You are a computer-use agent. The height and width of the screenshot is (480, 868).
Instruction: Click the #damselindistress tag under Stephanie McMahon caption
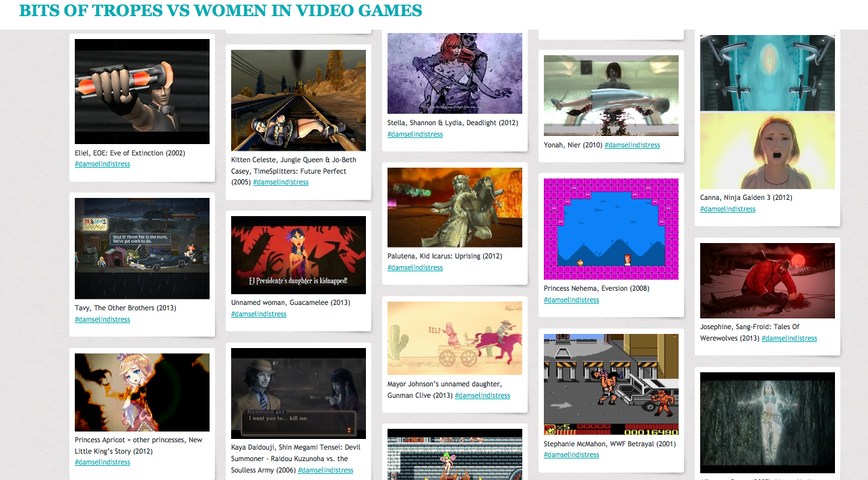click(571, 455)
